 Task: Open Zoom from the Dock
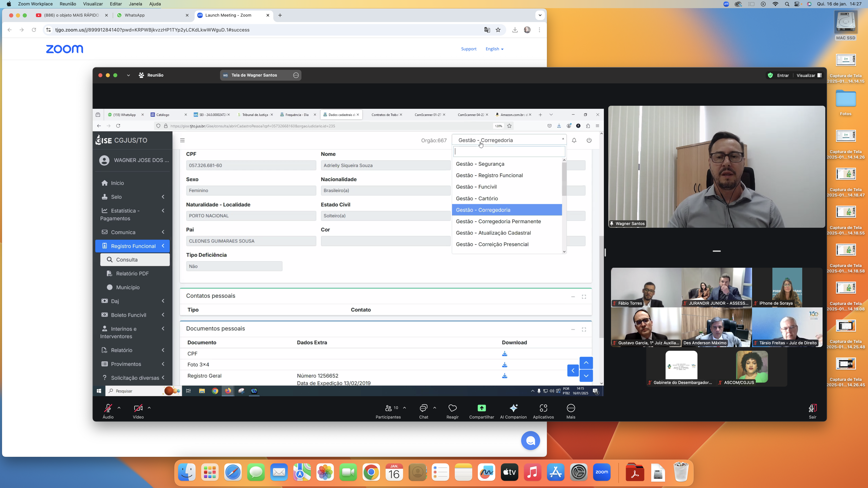[601, 472]
